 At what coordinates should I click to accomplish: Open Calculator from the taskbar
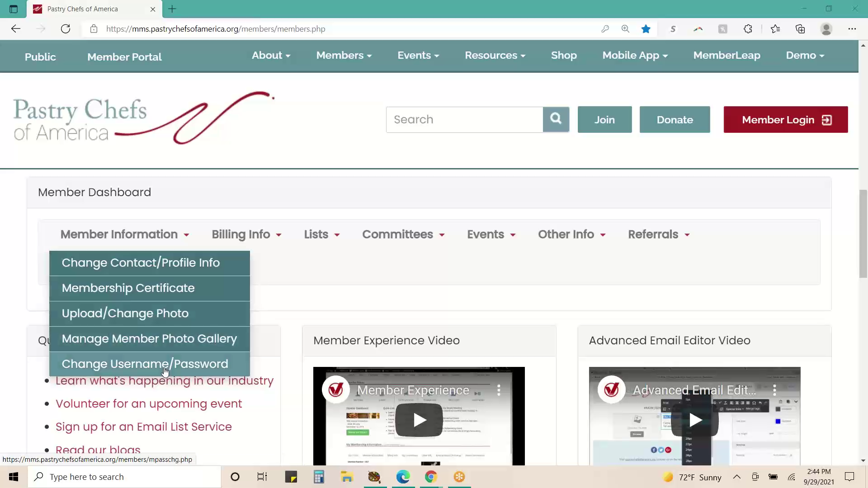(319, 477)
